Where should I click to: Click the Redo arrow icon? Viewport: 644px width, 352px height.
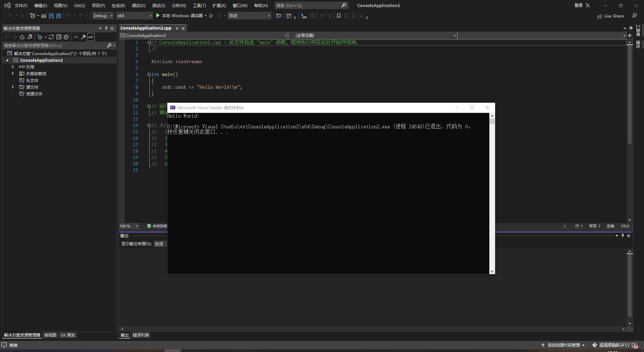[x=80, y=15]
